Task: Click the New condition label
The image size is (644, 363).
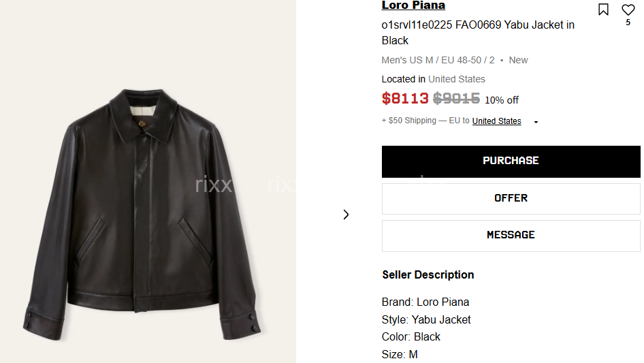Action: pyautogui.click(x=518, y=60)
